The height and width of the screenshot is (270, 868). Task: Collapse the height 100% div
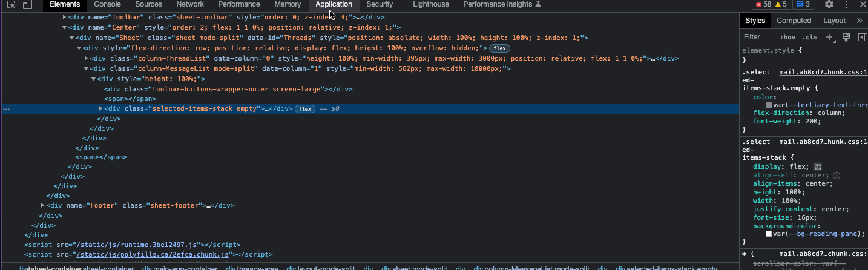click(93, 79)
